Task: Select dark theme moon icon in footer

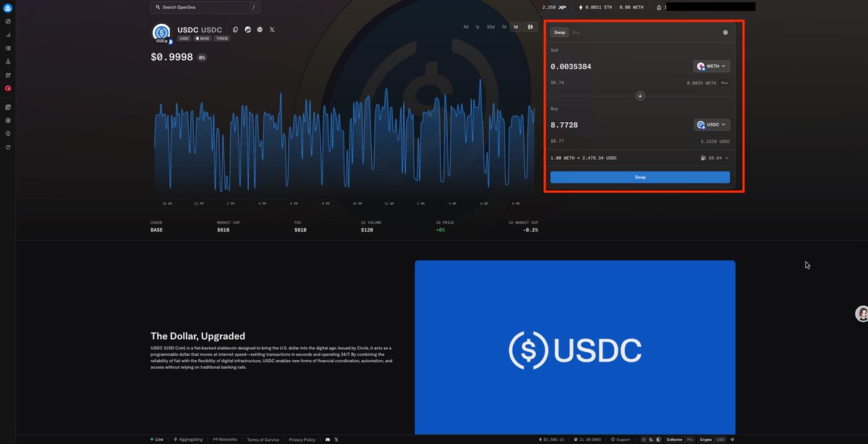Action: click(x=650, y=440)
